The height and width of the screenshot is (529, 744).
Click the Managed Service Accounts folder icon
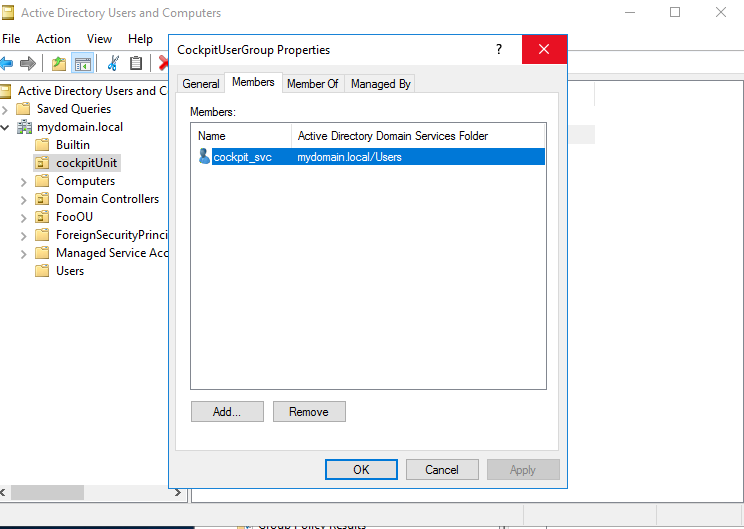click(x=42, y=253)
